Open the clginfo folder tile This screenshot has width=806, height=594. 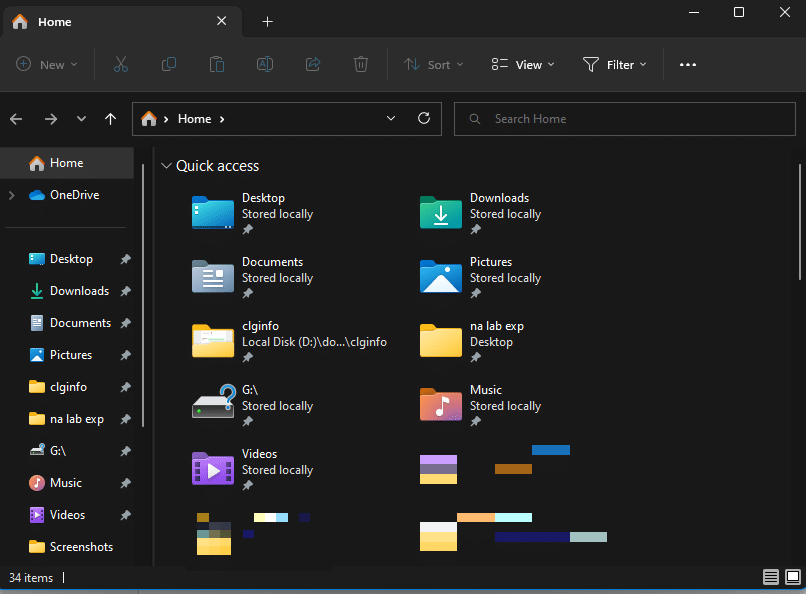(289, 341)
